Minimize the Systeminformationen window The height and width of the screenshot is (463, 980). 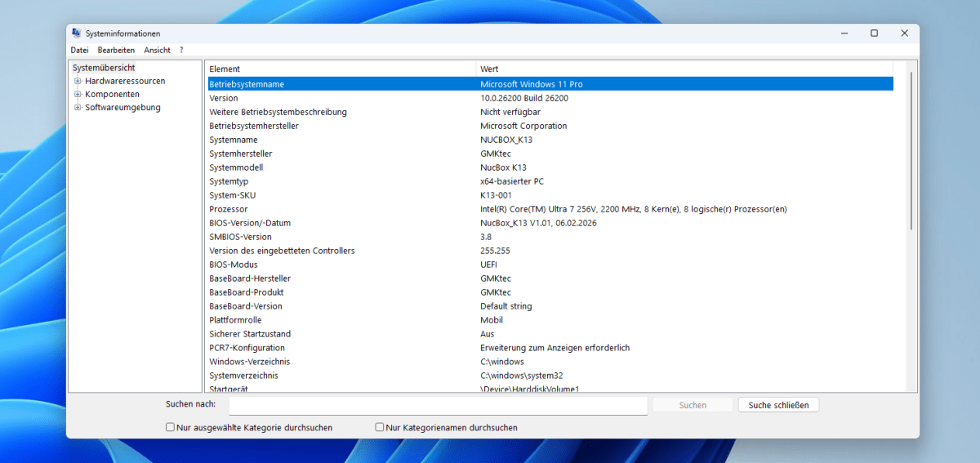click(x=843, y=33)
